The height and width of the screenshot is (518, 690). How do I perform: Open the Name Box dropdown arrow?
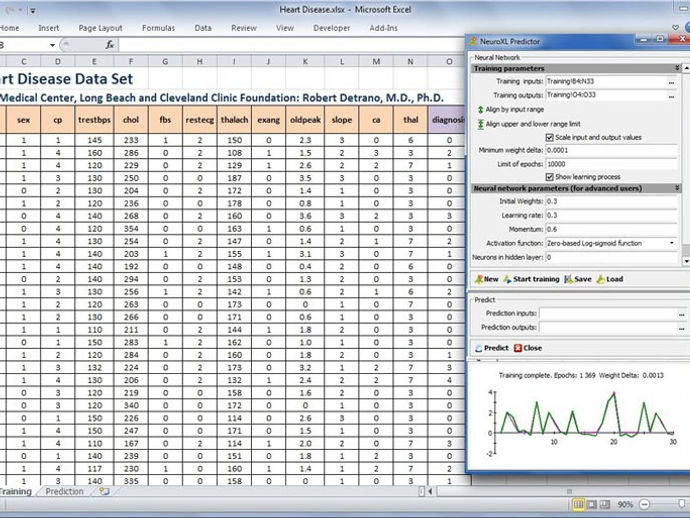pos(52,45)
